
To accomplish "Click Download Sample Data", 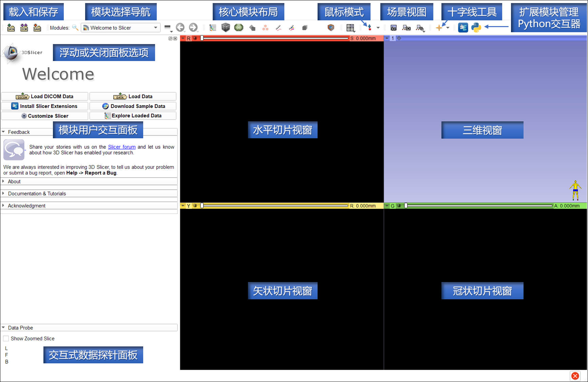I will point(133,106).
